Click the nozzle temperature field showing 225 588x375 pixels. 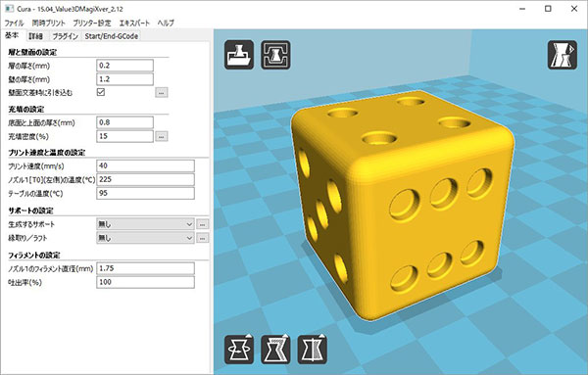pos(145,179)
